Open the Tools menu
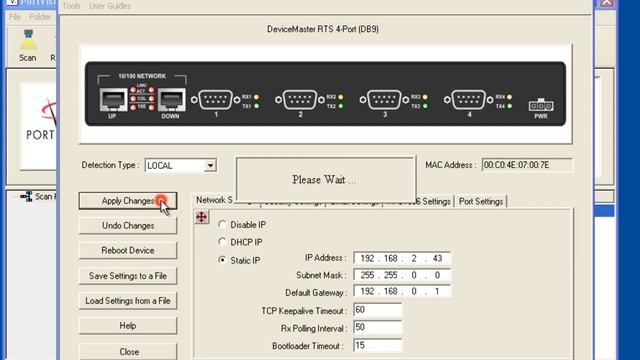The image size is (640, 360). click(71, 6)
